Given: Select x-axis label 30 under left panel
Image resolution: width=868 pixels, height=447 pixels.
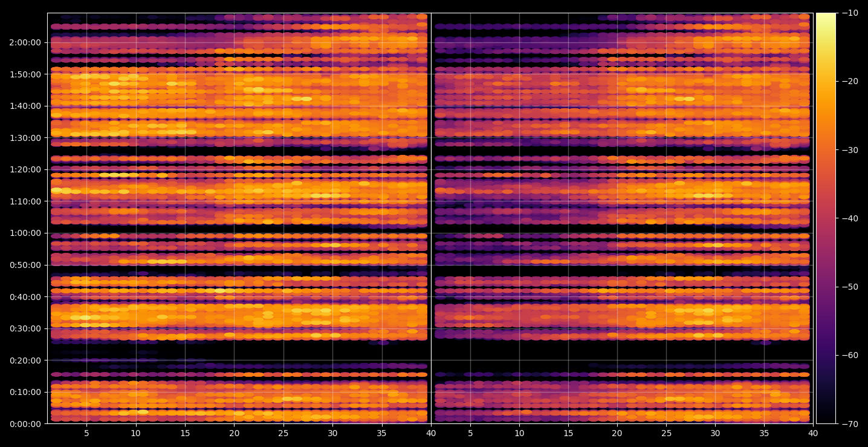Looking at the screenshot, I should pyautogui.click(x=332, y=434).
